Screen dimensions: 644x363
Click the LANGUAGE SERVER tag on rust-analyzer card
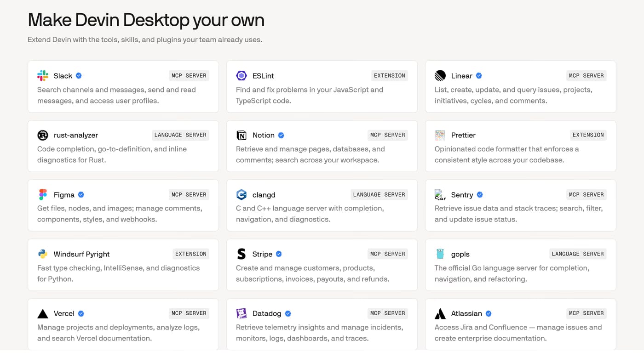180,135
